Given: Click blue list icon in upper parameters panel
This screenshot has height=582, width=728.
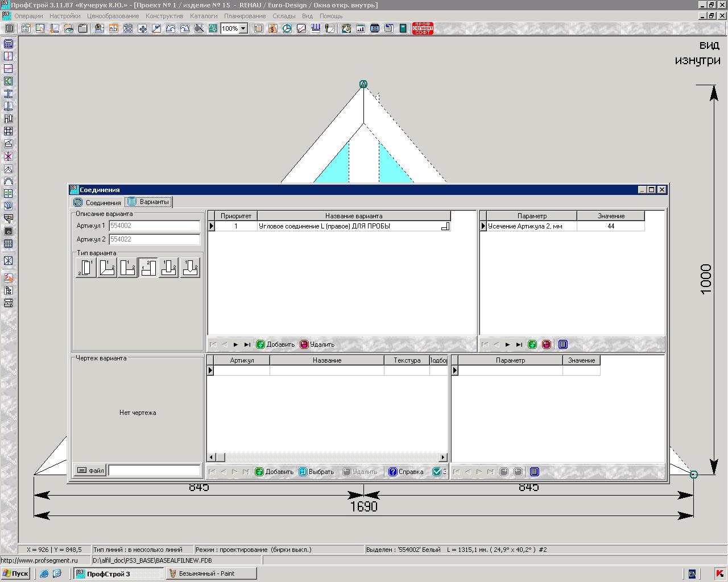Looking at the screenshot, I should [x=562, y=344].
